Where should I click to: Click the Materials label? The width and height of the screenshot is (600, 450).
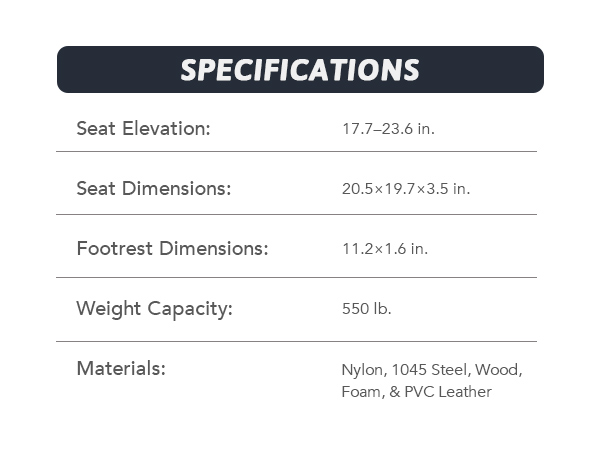coord(120,368)
